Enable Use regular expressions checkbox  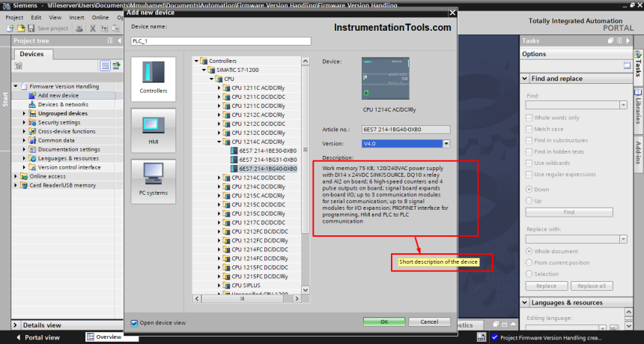529,175
